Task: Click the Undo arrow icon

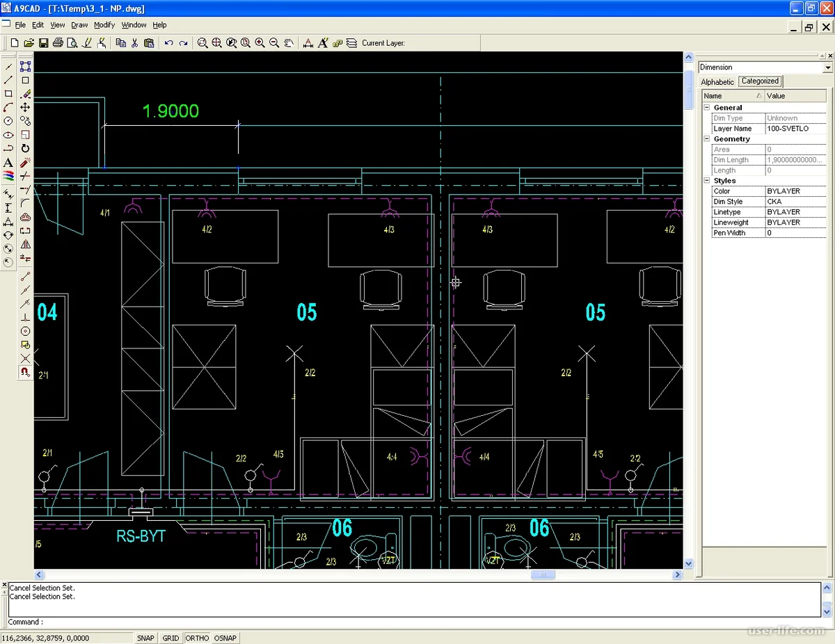Action: click(168, 43)
